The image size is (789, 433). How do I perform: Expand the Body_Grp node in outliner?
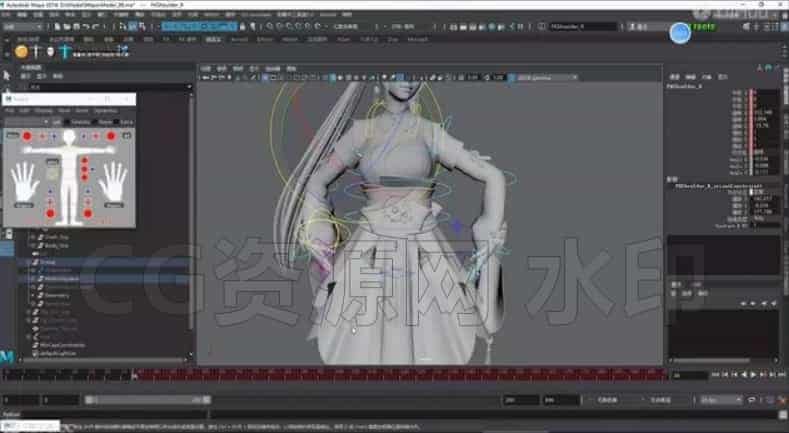coord(34,246)
